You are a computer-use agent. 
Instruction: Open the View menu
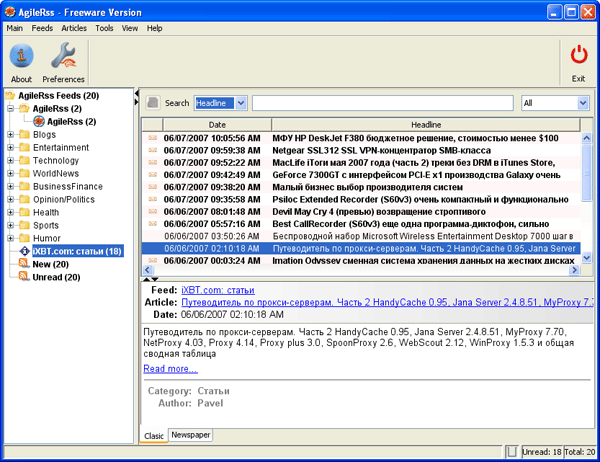tap(130, 28)
